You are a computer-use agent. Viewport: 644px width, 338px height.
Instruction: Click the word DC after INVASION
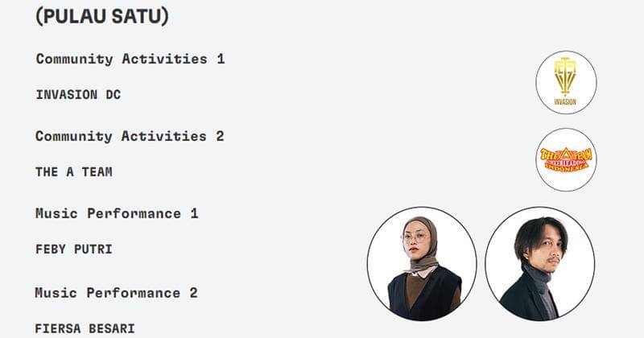[113, 94]
